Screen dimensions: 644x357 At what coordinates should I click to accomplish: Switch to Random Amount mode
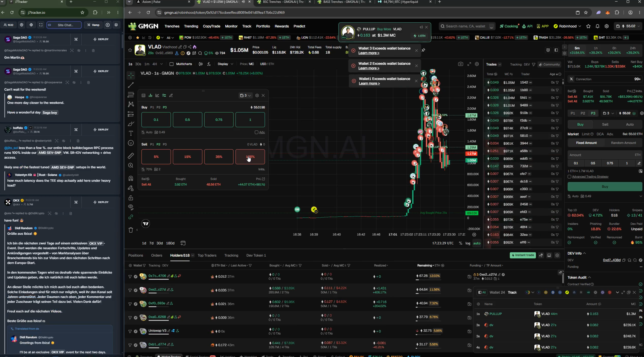(x=624, y=143)
